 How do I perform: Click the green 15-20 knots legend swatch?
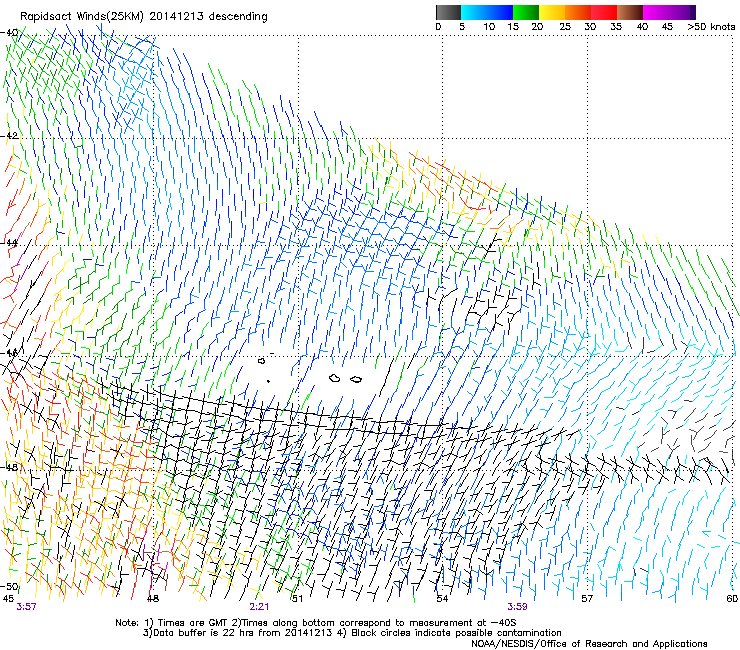tap(526, 12)
